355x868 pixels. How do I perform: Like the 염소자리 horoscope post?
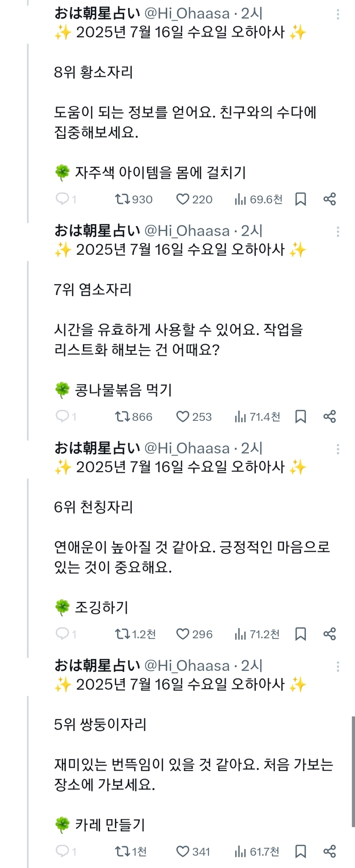pos(183,416)
